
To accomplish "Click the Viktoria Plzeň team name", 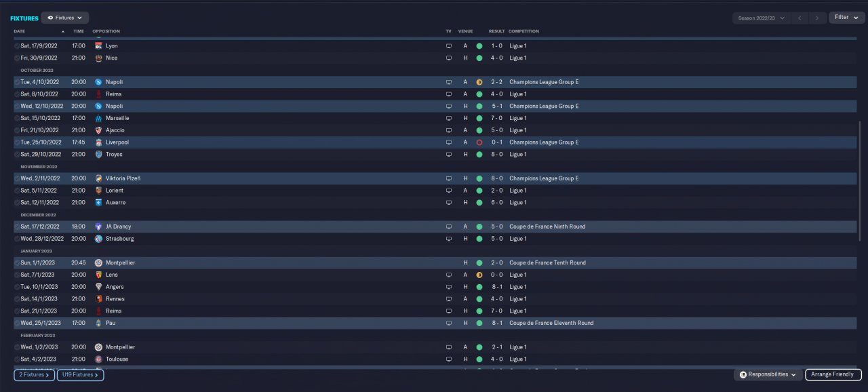I will pyautogui.click(x=123, y=178).
